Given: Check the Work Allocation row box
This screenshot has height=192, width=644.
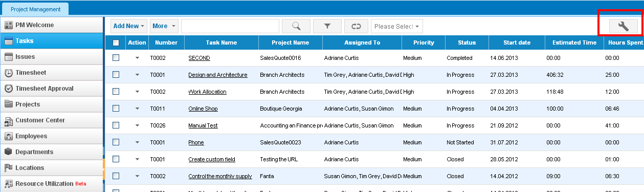Looking at the screenshot, I should pos(116,92).
